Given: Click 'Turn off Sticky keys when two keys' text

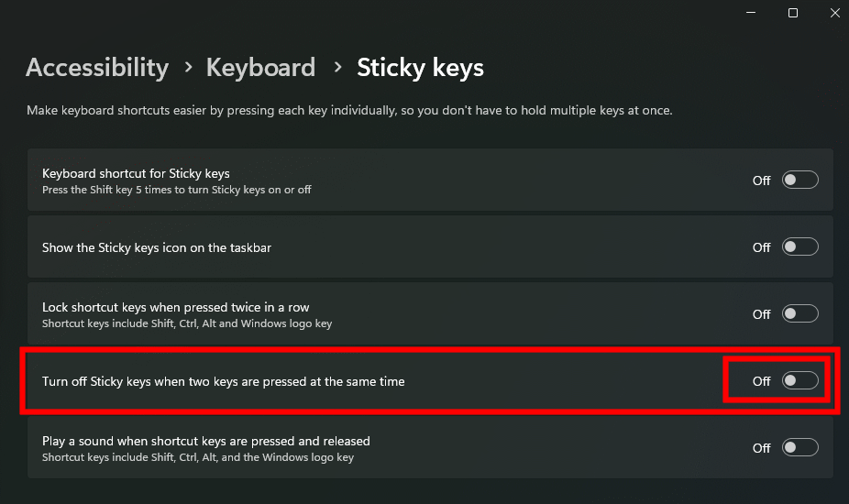Looking at the screenshot, I should pos(223,381).
